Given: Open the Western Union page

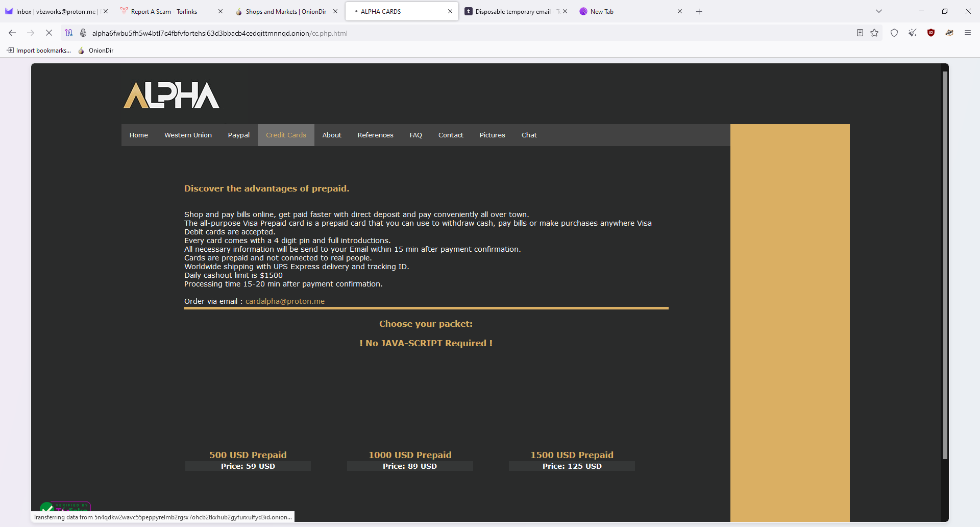Looking at the screenshot, I should tap(188, 135).
